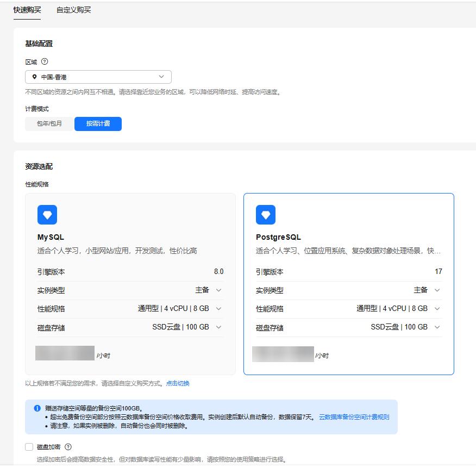Click PostgreSQL /小时 price unit text
This screenshot has height=467, width=476.
(322, 356)
